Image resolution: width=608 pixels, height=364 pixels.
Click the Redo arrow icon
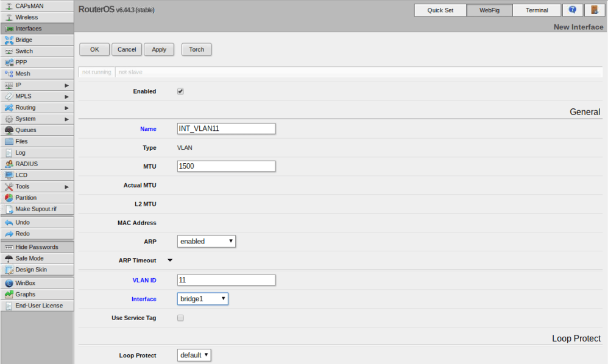tap(9, 234)
